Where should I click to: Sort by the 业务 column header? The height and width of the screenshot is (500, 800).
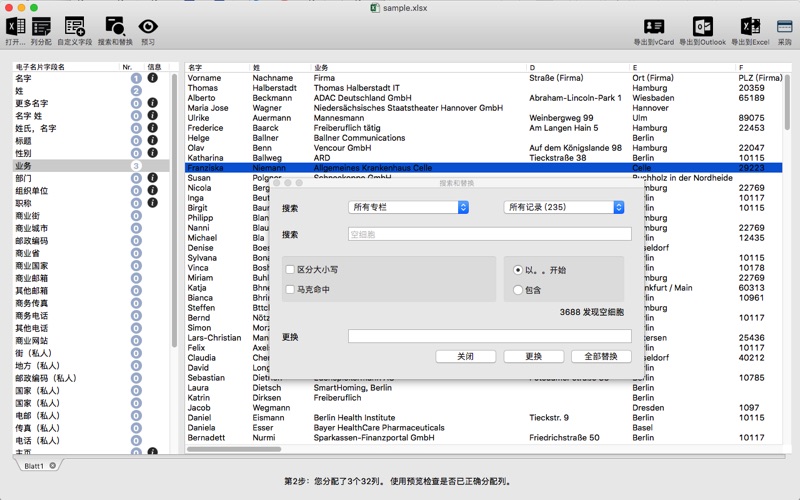coord(418,67)
